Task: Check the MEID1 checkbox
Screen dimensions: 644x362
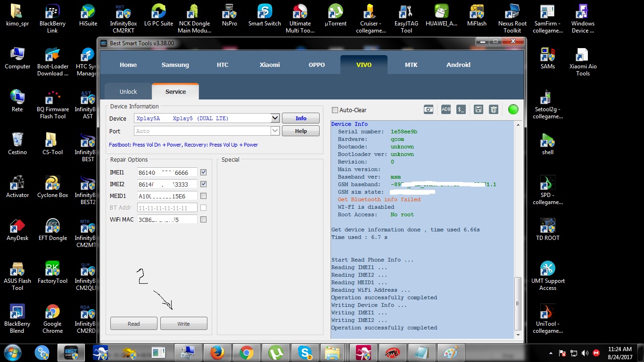Action: click(203, 196)
